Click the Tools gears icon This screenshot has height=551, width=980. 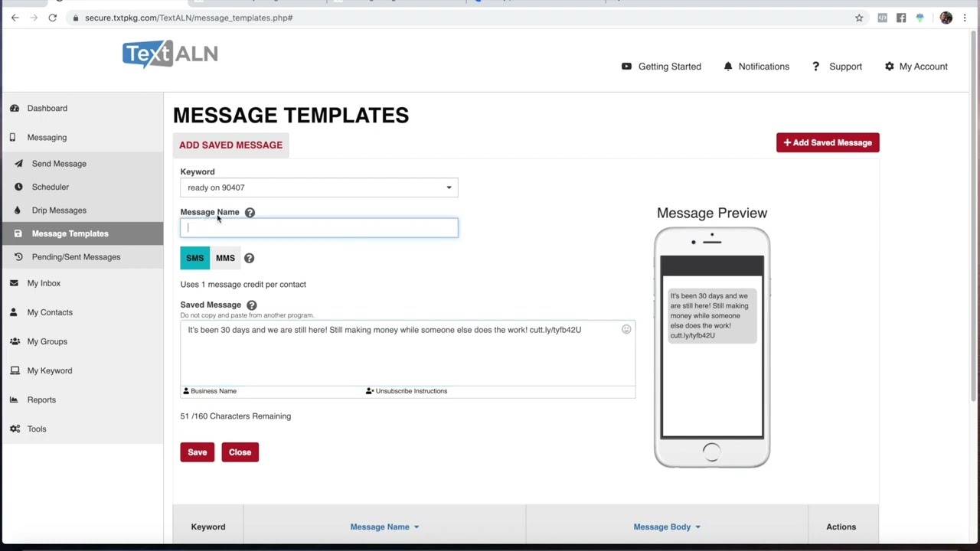click(15, 429)
